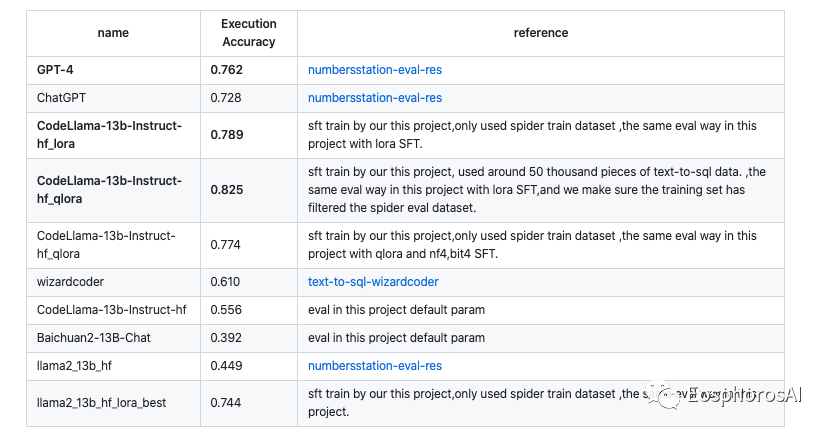Click the "Execution Accuracy" column header

click(247, 33)
